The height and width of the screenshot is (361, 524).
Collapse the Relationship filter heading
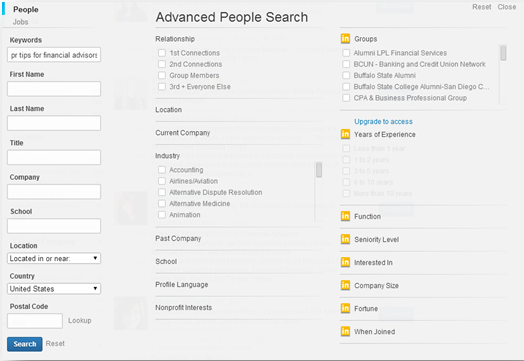click(x=175, y=39)
